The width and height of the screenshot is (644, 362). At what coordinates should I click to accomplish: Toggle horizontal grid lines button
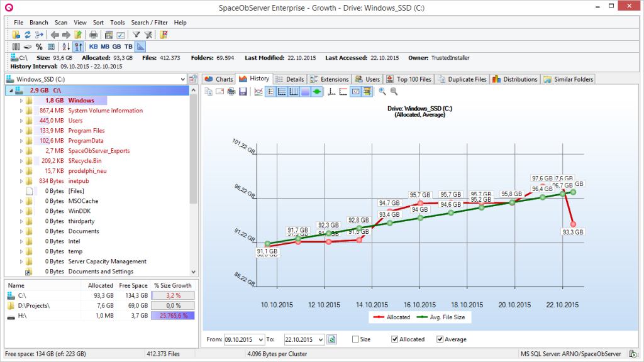(x=282, y=92)
